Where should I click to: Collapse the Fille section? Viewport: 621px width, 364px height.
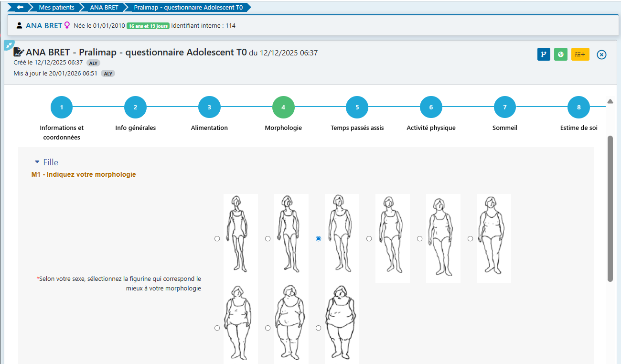tap(37, 162)
